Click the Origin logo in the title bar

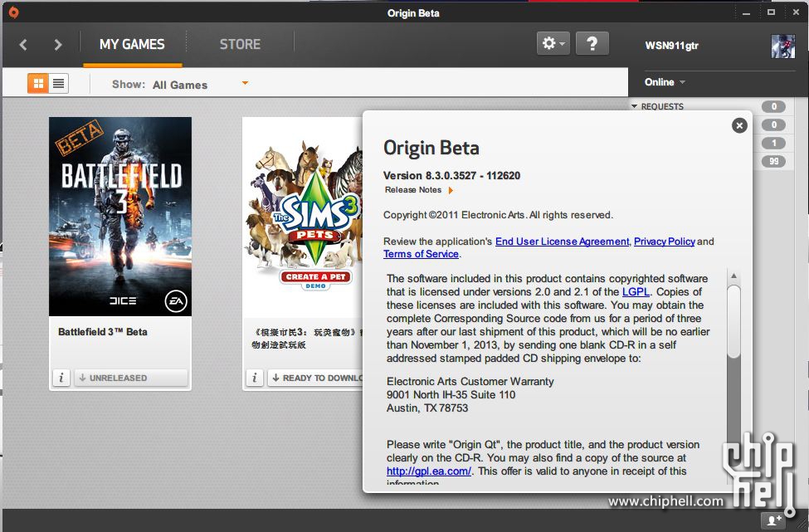pos(14,12)
